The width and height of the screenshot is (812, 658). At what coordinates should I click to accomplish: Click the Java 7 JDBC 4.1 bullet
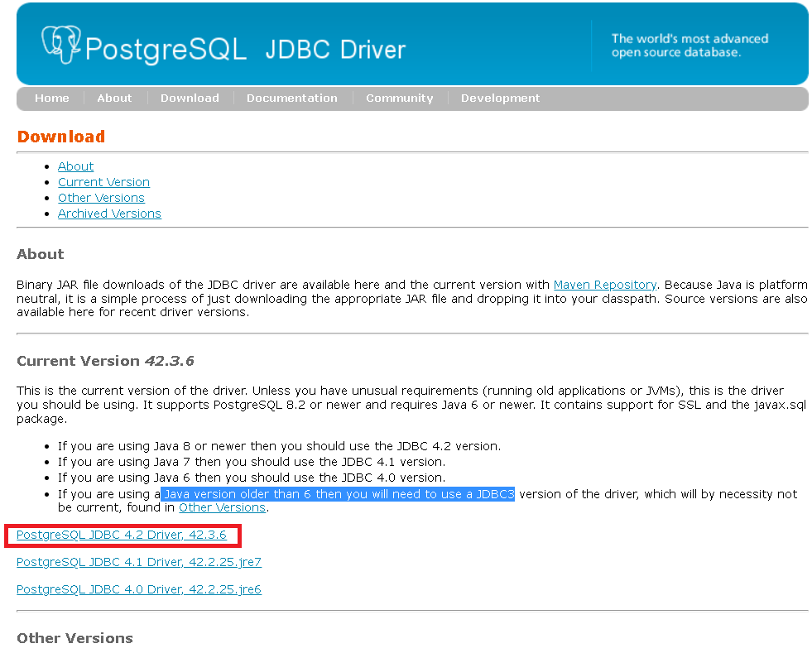point(252,462)
